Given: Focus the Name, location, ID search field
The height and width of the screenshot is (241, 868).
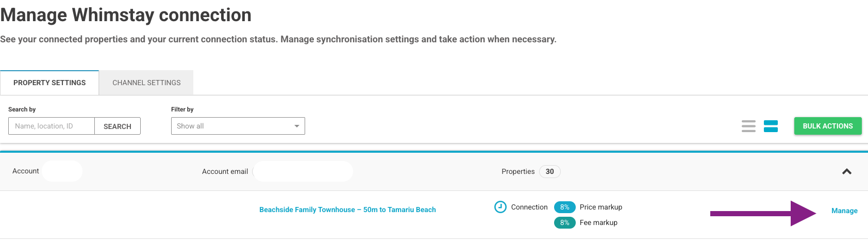Looking at the screenshot, I should pos(52,126).
